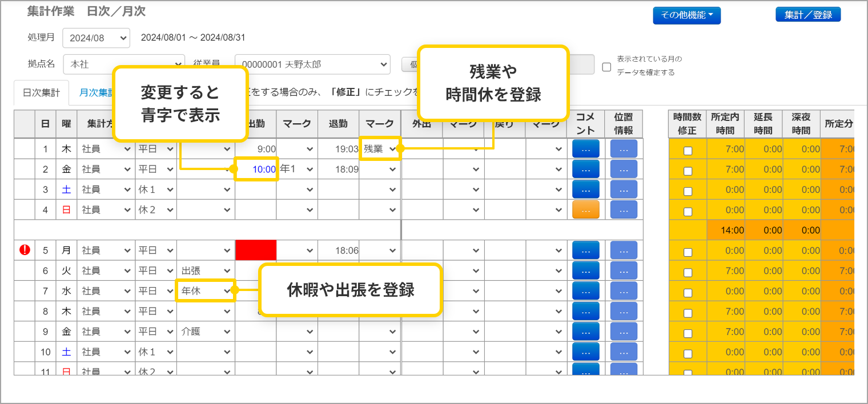View location info for August 1
Image resolution: width=868 pixels, height=404 pixels.
point(624,148)
